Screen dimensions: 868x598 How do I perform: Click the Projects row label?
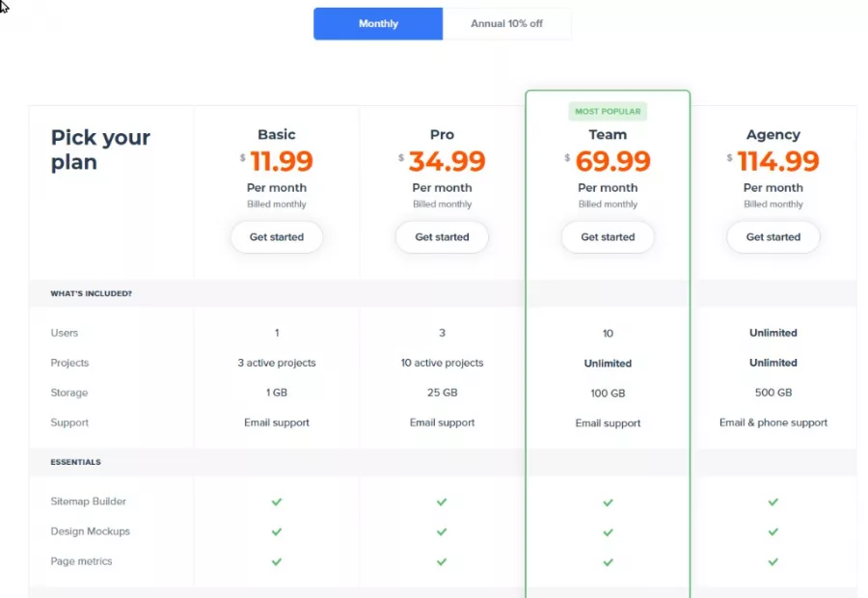click(x=69, y=363)
